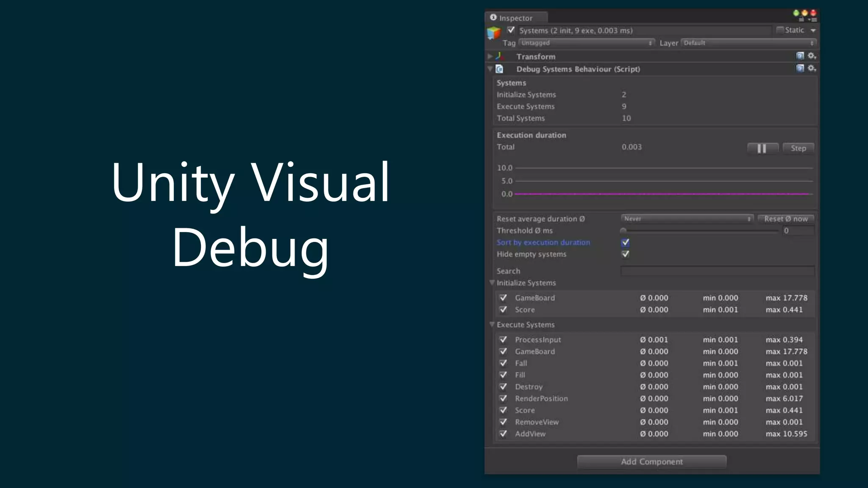868x488 pixels.
Task: Click the Debug Systems Behaviour script icon
Action: click(500, 69)
